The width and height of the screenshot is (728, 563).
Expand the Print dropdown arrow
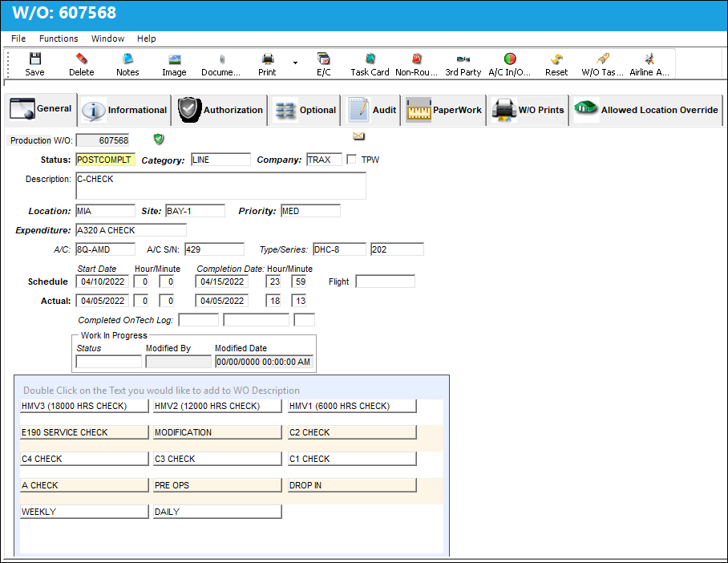click(295, 63)
